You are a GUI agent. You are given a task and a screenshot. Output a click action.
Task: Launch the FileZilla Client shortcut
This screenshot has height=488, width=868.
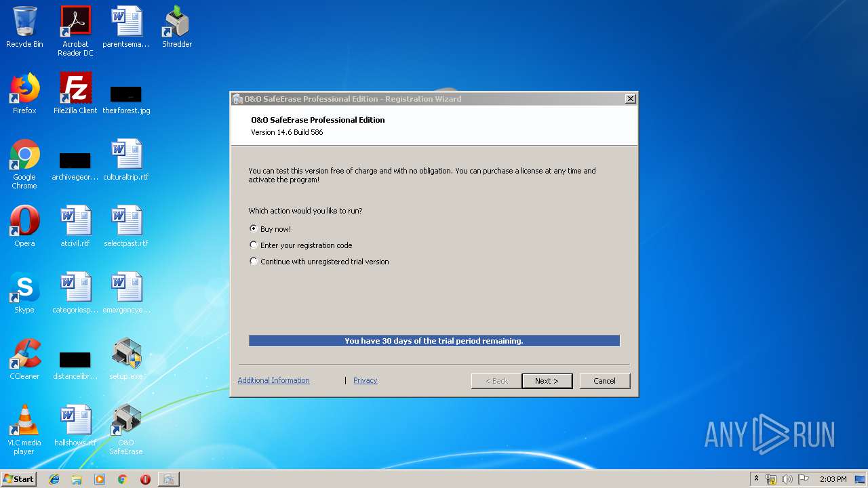pos(75,94)
